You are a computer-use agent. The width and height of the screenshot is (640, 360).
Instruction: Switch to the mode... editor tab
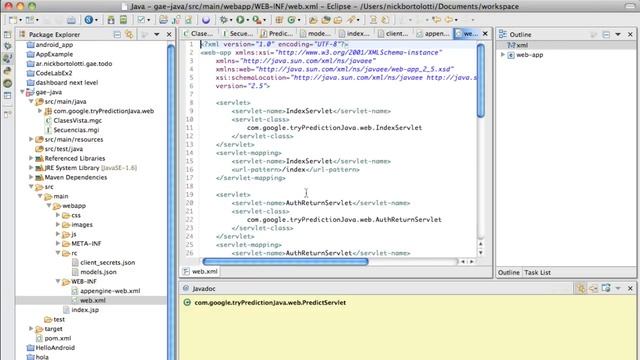(316, 34)
